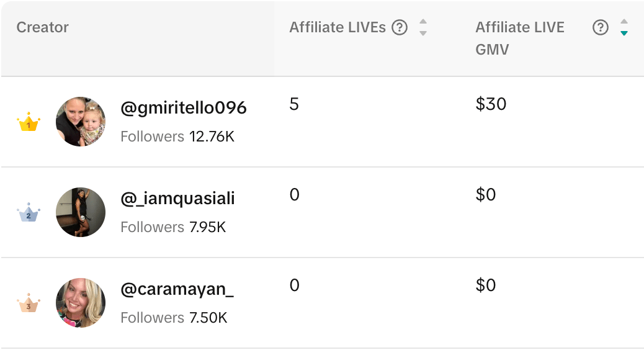
Task: Click the Followers 12.76K text
Action: coord(177,137)
